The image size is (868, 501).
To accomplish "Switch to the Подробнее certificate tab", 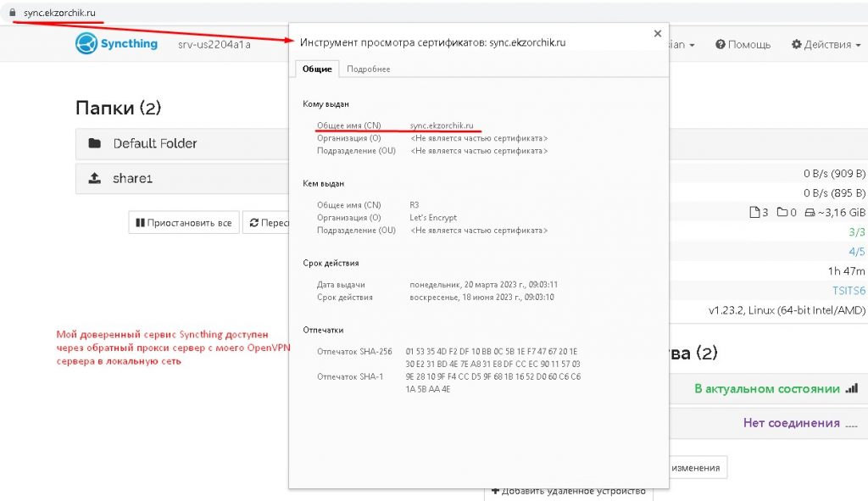I will click(368, 69).
